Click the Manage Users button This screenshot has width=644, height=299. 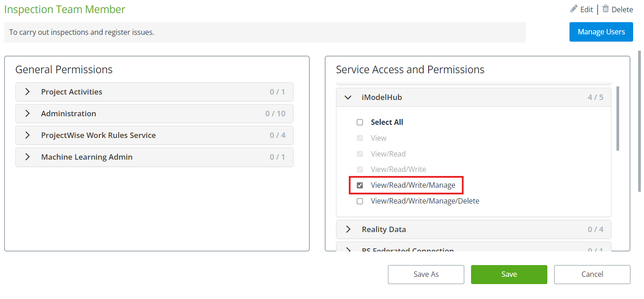[x=601, y=32]
